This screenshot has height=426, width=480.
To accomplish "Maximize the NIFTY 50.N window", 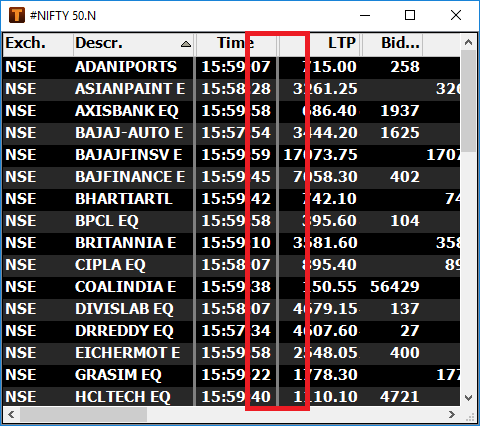I will coord(410,15).
